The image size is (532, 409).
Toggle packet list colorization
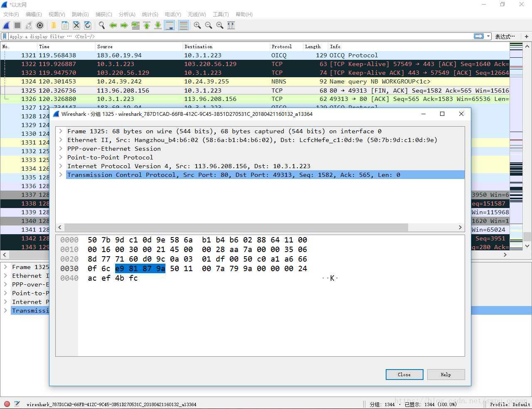click(x=183, y=25)
